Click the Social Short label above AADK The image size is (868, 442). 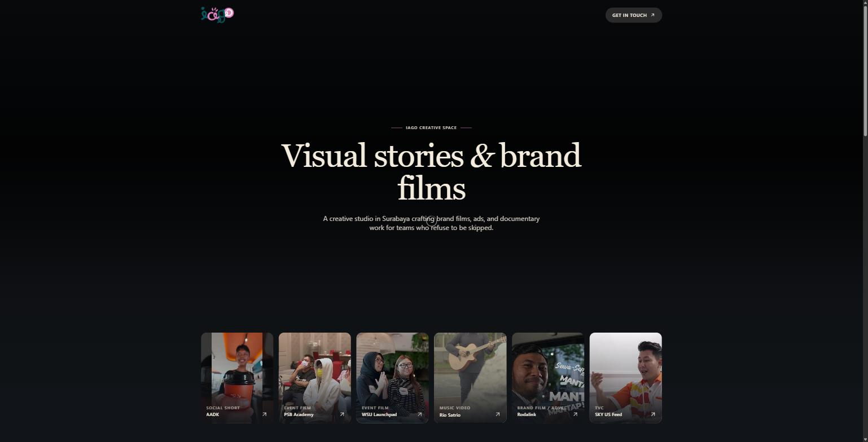coord(223,408)
